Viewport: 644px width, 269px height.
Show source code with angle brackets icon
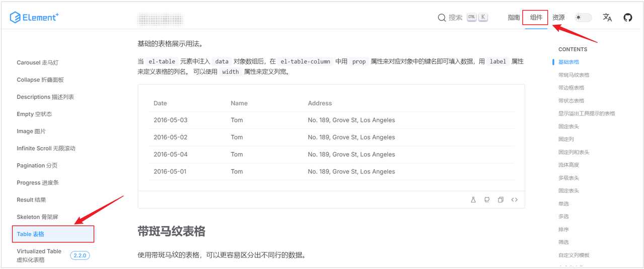click(x=514, y=200)
